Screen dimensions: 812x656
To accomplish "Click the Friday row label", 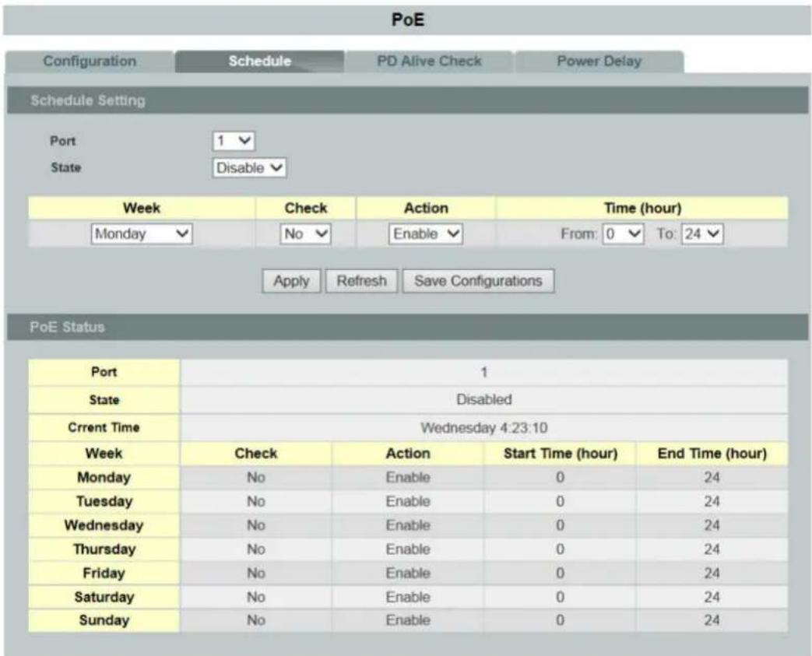I will [x=104, y=574].
